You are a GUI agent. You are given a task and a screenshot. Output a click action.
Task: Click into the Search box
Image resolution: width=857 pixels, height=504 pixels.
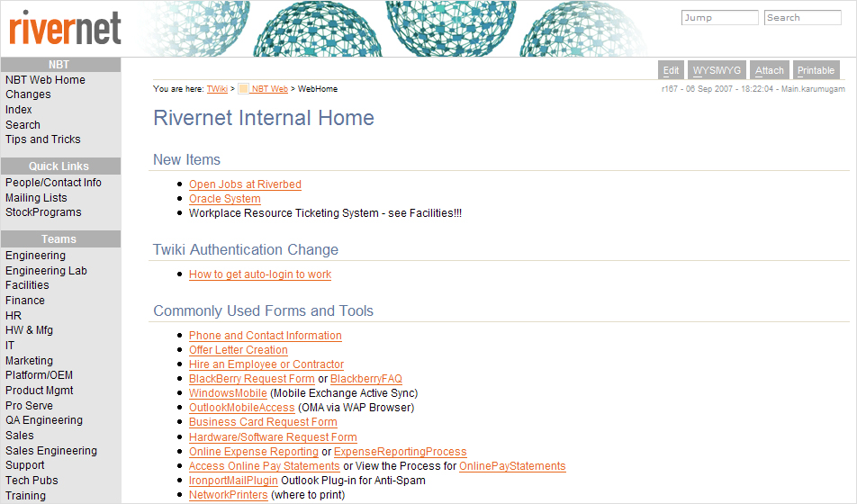pyautogui.click(x=802, y=17)
